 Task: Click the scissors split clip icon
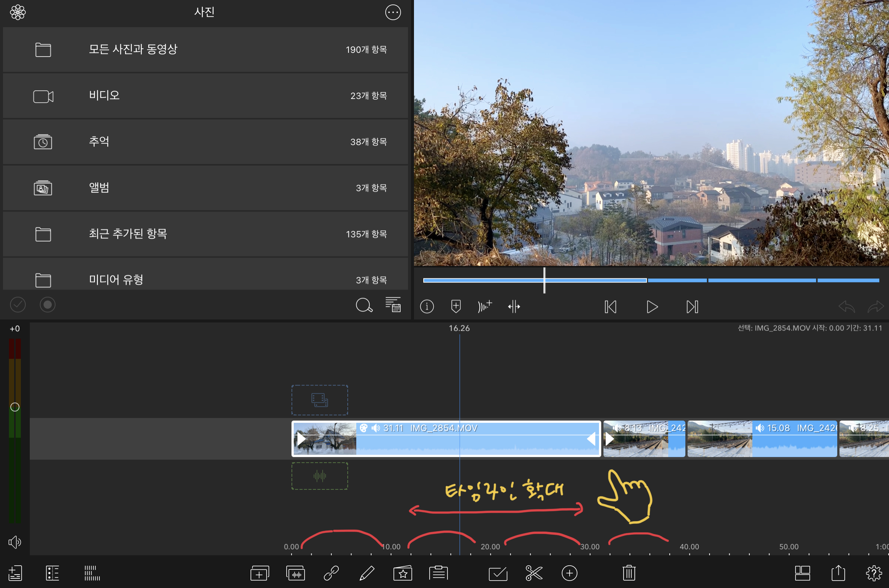tap(533, 573)
